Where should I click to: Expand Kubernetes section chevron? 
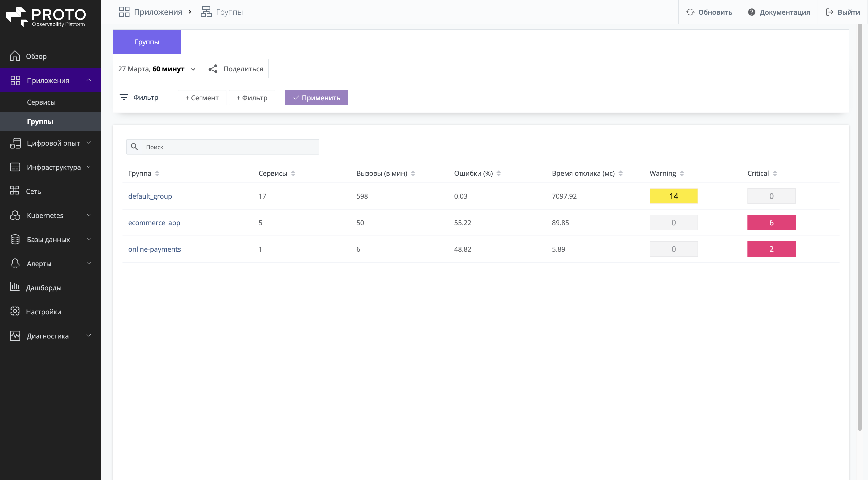pos(89,215)
